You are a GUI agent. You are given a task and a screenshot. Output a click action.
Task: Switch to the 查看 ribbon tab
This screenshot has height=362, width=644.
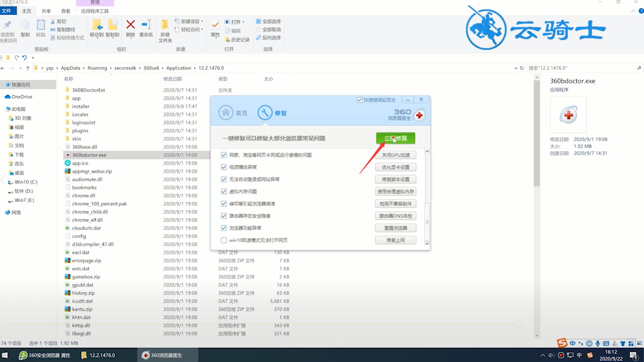tap(66, 11)
